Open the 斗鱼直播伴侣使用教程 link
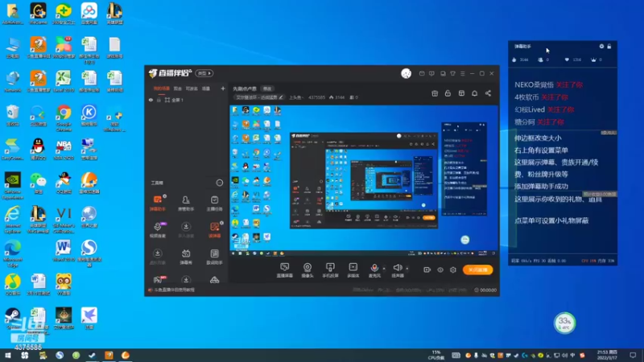The height and width of the screenshot is (362, 644). pyautogui.click(x=171, y=290)
